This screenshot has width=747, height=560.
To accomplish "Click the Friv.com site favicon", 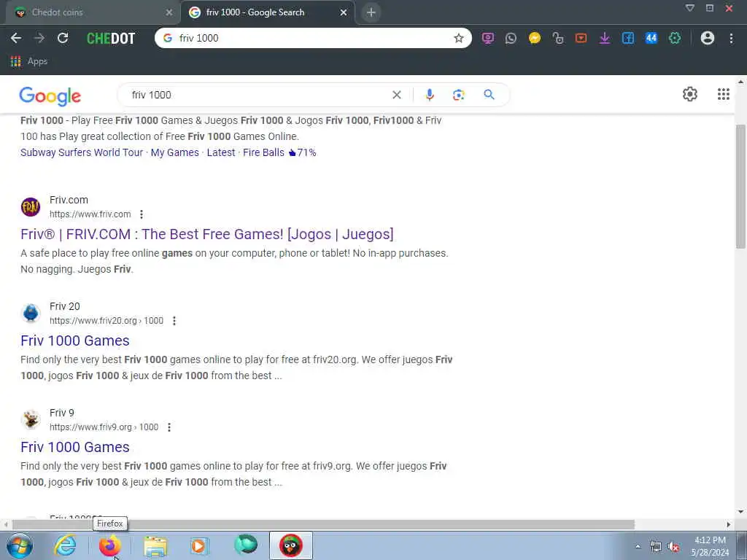I will pos(31,207).
